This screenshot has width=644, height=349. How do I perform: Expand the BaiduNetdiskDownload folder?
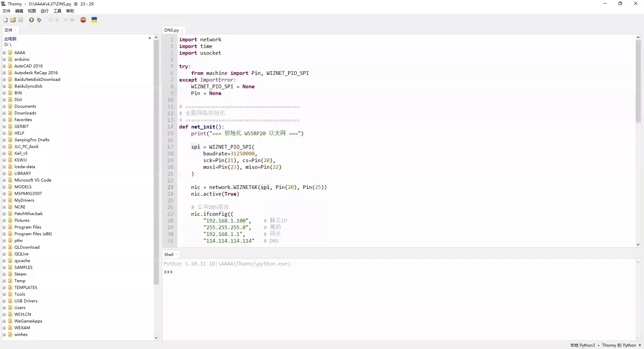(4, 80)
